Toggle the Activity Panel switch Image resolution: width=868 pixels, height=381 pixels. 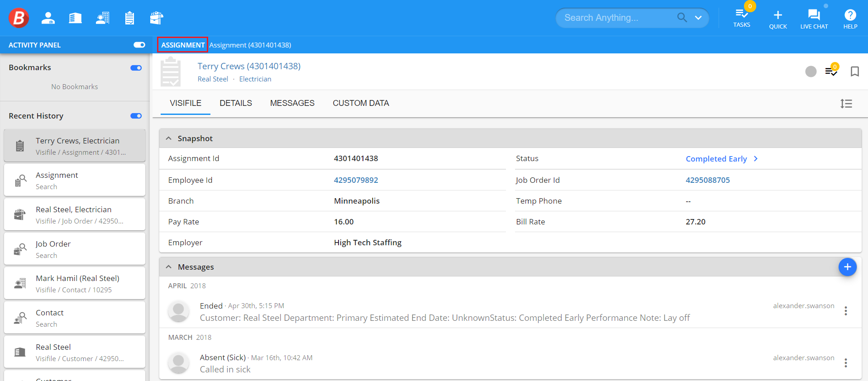click(x=139, y=45)
